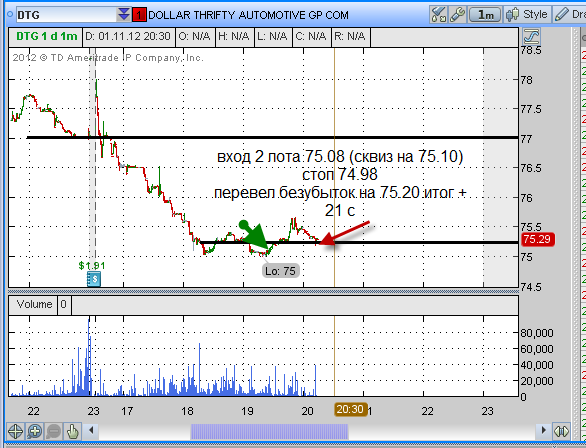Image resolution: width=586 pixels, height=448 pixels.
Task: Click the scroll right arrow
Action: [543, 431]
